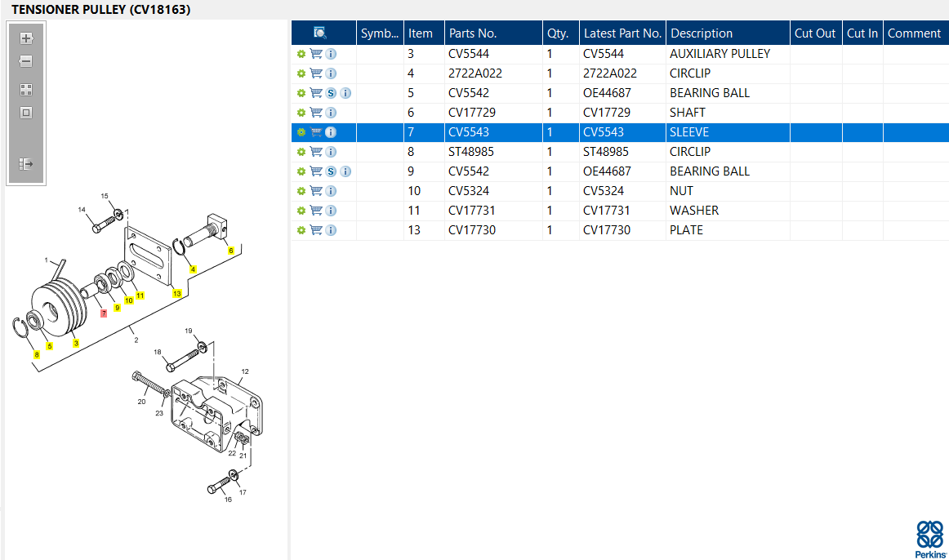Click the green gear icon for NUT CV5324
949x560 pixels.
tap(301, 191)
